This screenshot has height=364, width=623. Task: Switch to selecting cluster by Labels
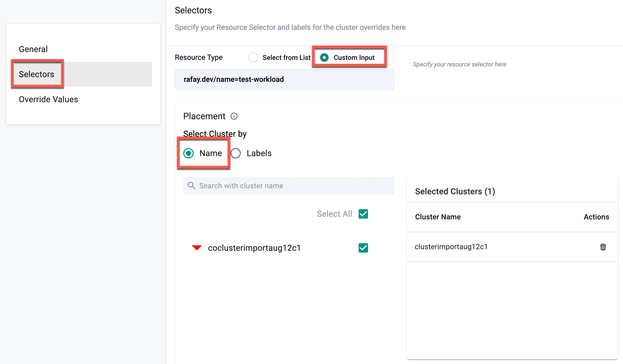click(236, 153)
